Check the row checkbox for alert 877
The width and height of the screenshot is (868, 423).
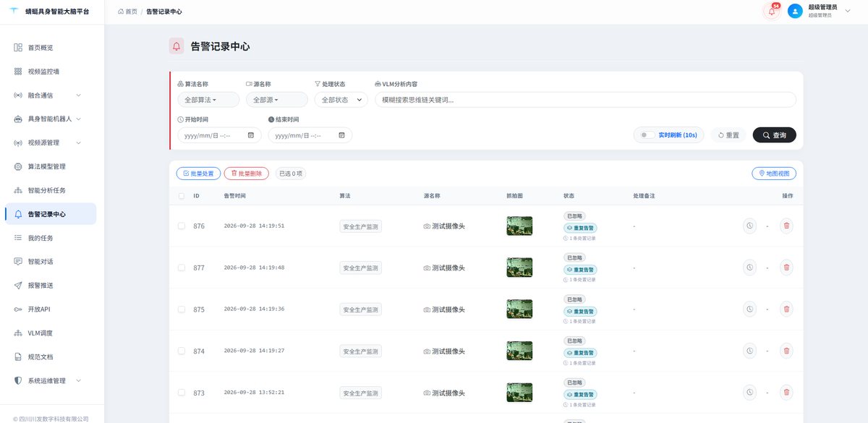(181, 268)
